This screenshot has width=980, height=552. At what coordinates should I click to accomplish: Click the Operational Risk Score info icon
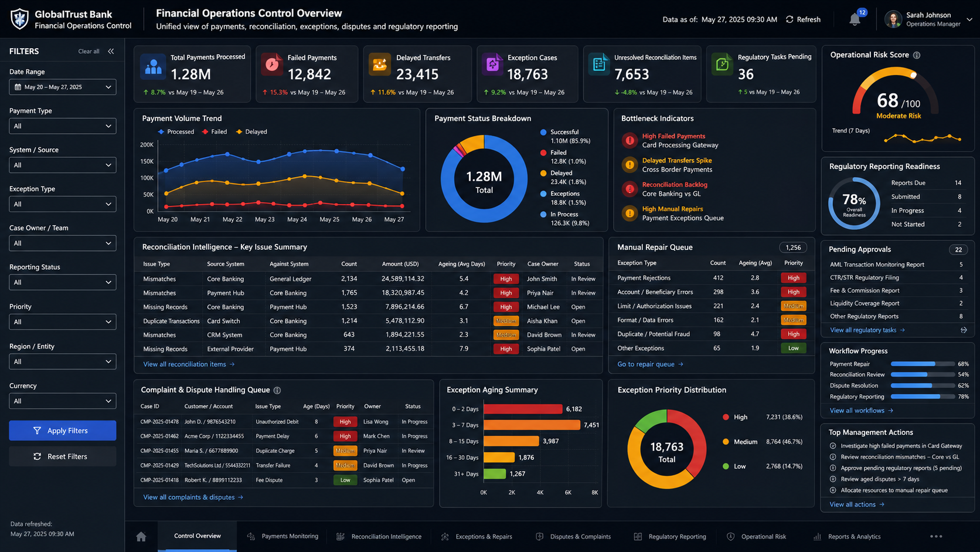pos(917,55)
